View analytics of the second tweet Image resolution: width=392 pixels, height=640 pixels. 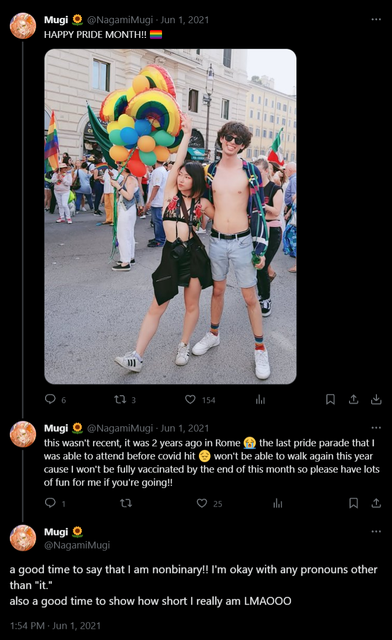point(278,503)
